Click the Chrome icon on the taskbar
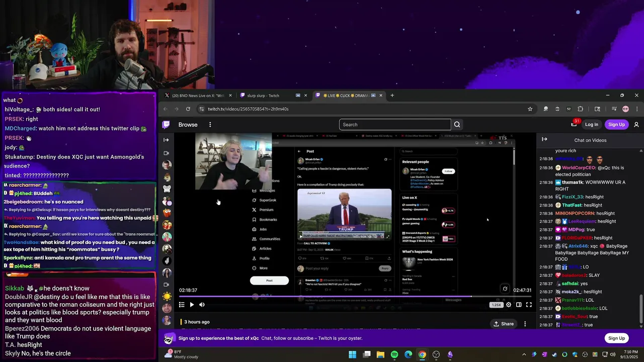This screenshot has height=362, width=644. 422,354
